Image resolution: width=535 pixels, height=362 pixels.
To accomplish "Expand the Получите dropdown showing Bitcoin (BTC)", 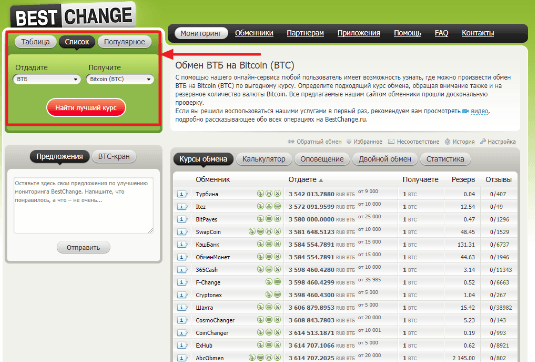I will 120,79.
